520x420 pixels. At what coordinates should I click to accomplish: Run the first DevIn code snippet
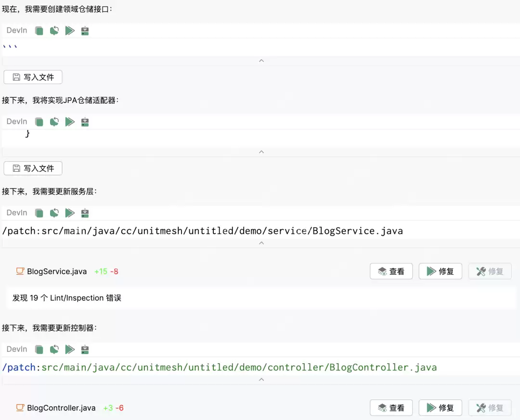pyautogui.click(x=70, y=30)
